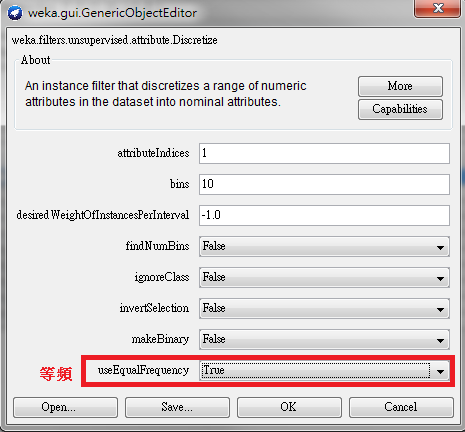Click the makeBinary label

point(160,339)
